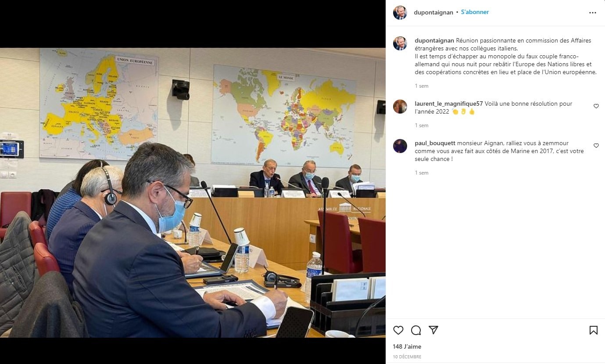Open paul_bouquett username link
The width and height of the screenshot is (605, 364).
(x=435, y=143)
